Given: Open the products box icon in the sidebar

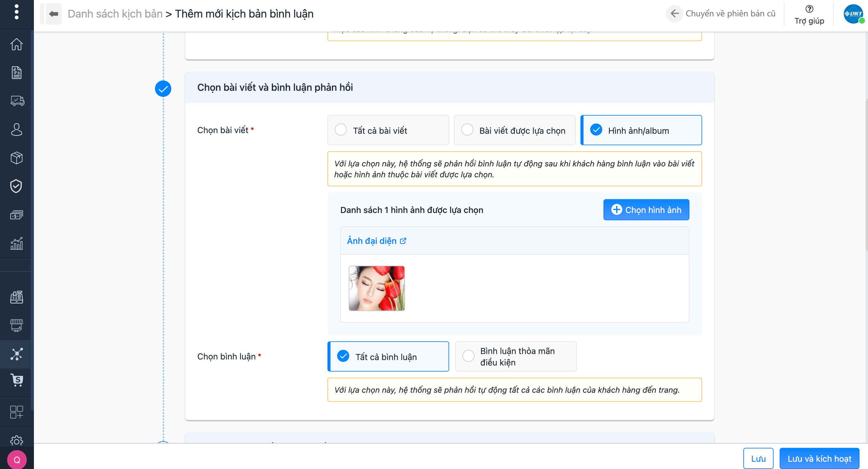Looking at the screenshot, I should pos(16,158).
